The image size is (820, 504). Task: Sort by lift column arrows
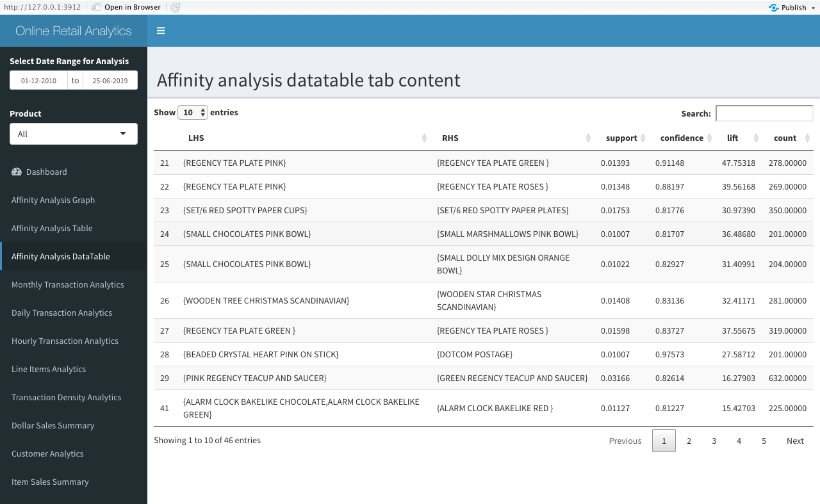point(756,138)
